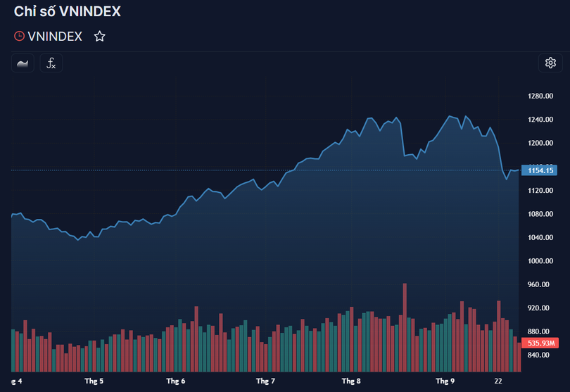Click the VNINDEX symbol name
The image size is (570, 392).
(55, 37)
